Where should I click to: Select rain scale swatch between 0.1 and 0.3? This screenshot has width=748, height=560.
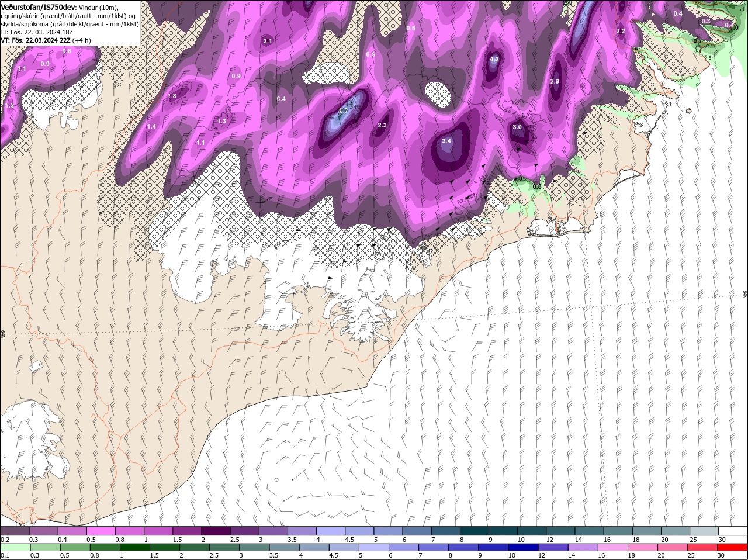(x=15, y=548)
